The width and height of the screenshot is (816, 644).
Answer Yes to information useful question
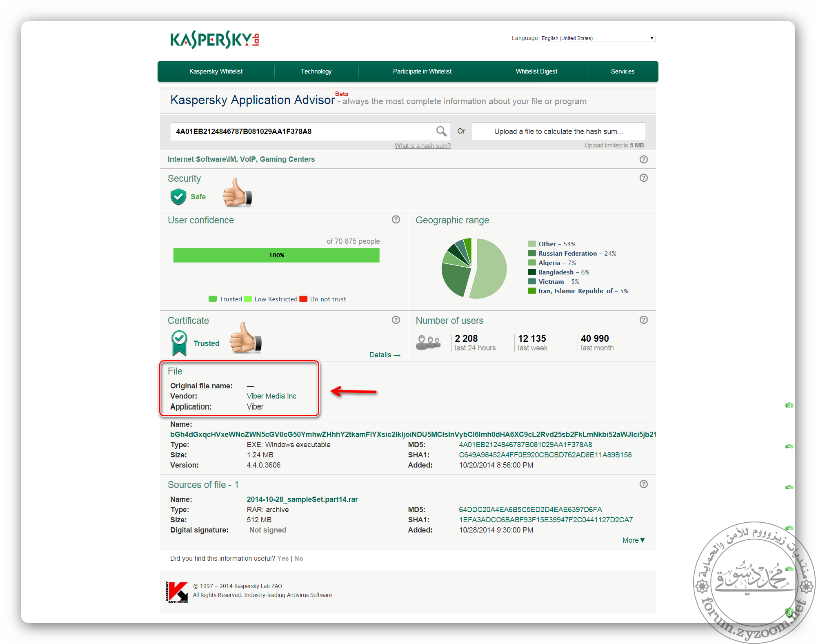coord(283,558)
